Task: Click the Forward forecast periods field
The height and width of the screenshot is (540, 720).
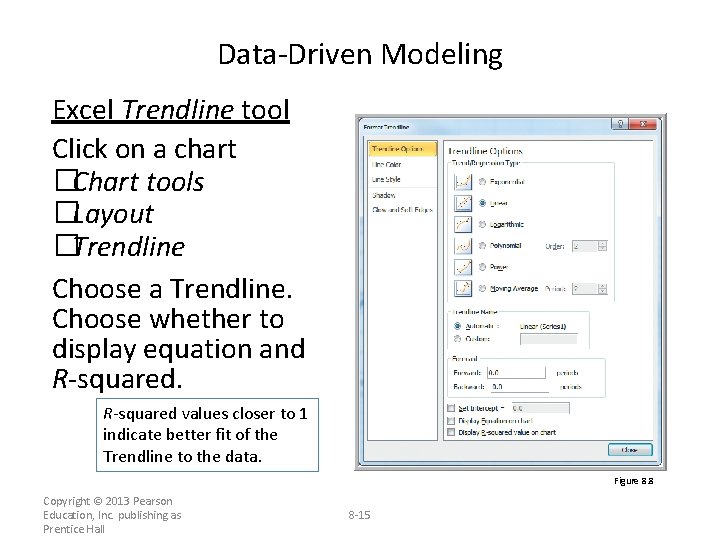Action: (516, 372)
